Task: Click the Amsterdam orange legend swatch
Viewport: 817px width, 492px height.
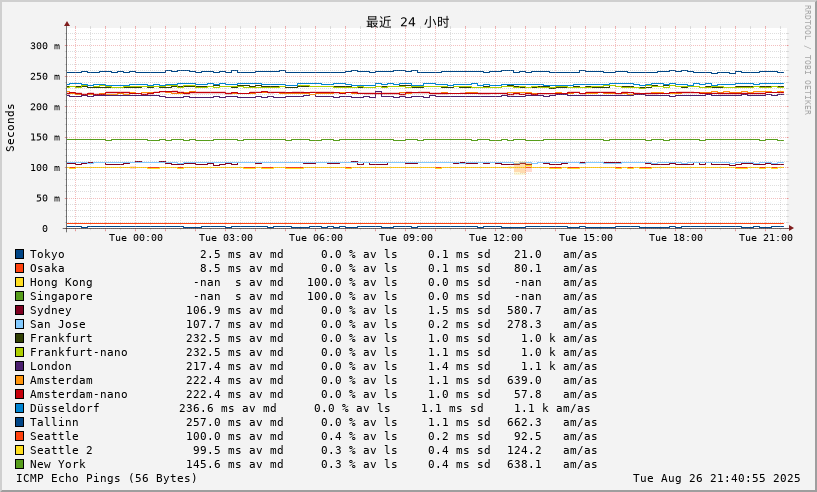Action: pyautogui.click(x=19, y=380)
